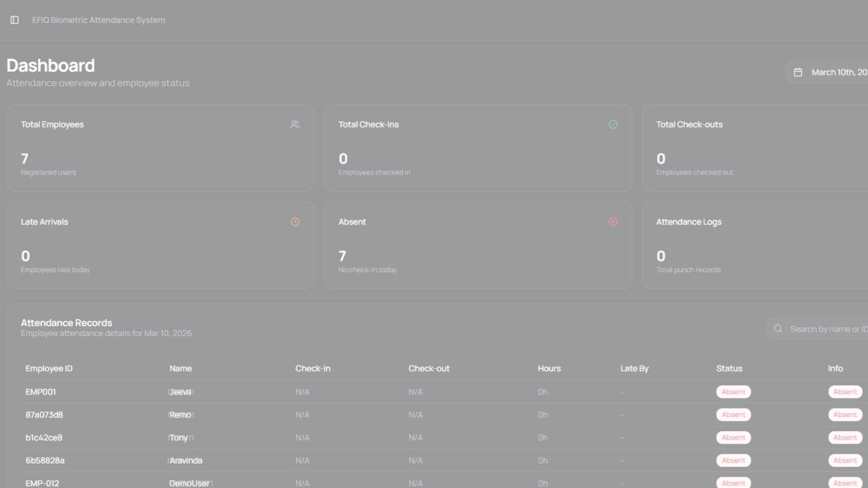Viewport: 868px width, 488px height.
Task: Click the red Absent cross icon
Action: click(613, 222)
